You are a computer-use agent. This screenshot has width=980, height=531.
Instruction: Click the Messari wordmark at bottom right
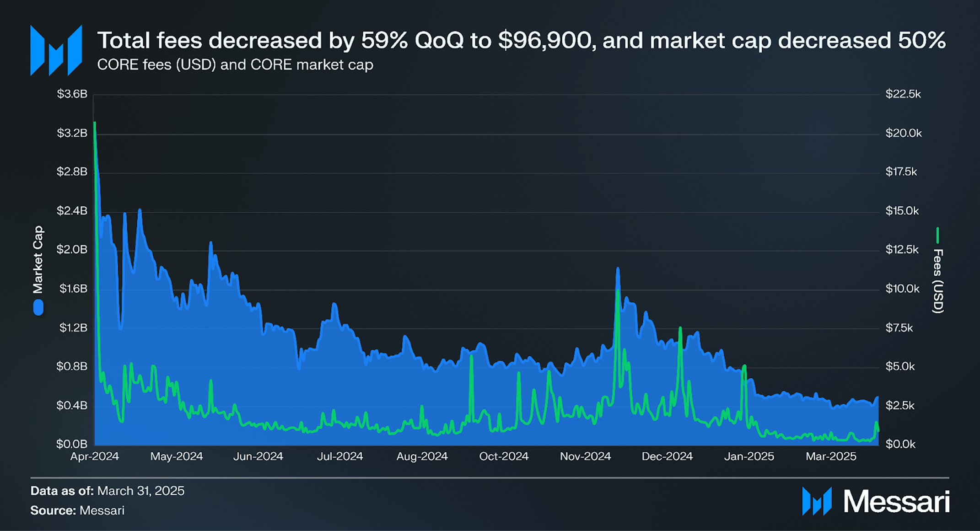[x=897, y=502]
